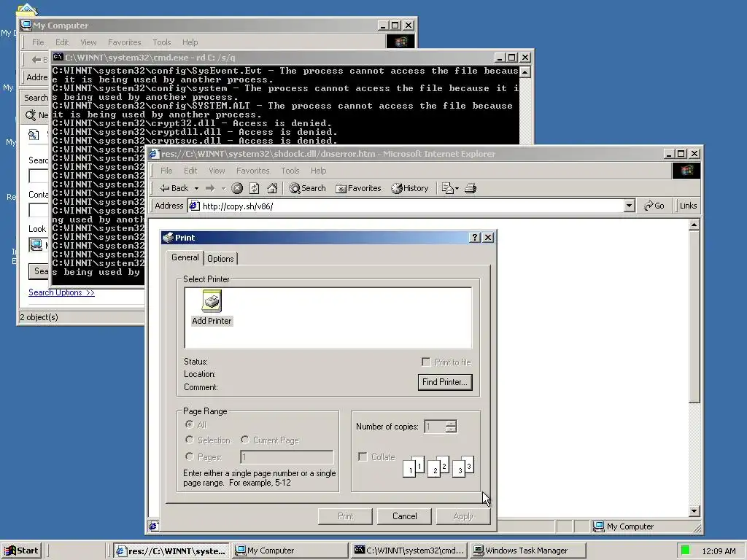Viewport: 747px width, 560px height.
Task: Adjust the number of copies spinner
Action: (451, 427)
